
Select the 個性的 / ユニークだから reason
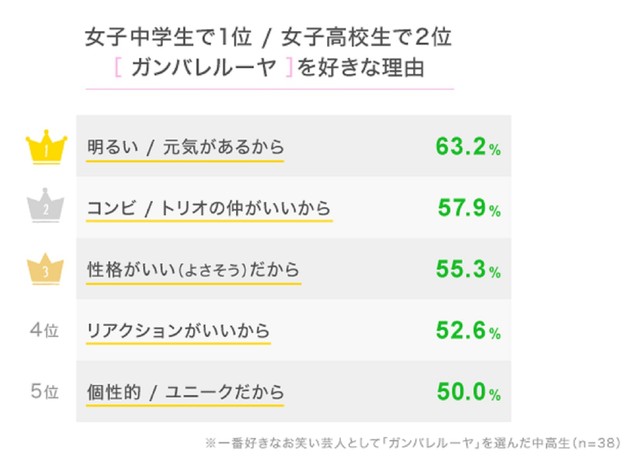click(x=185, y=392)
